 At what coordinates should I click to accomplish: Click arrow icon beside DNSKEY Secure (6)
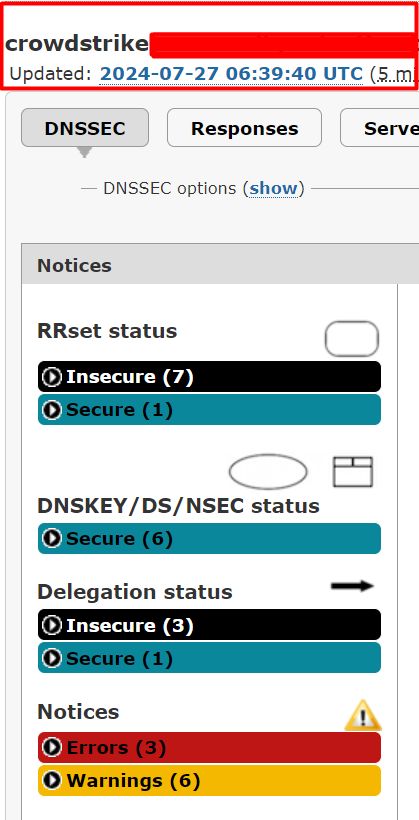click(51, 538)
